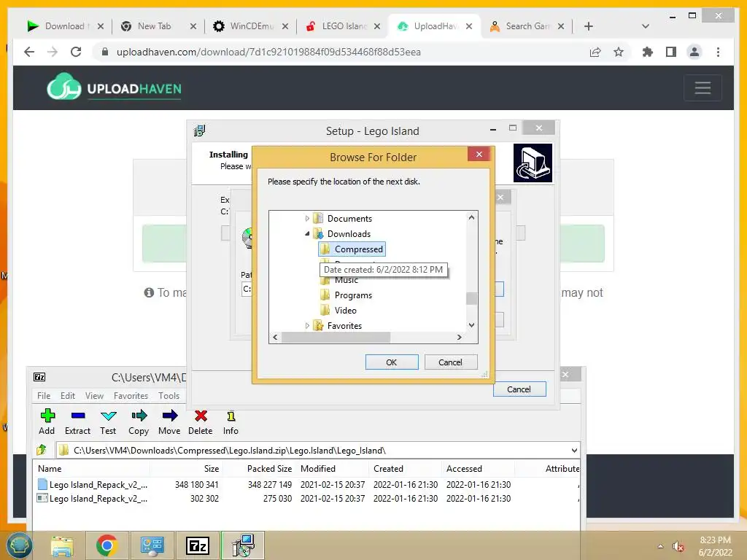Click Cancel in Lego Island Setup
Screen dimensions: 747x560
click(519, 389)
